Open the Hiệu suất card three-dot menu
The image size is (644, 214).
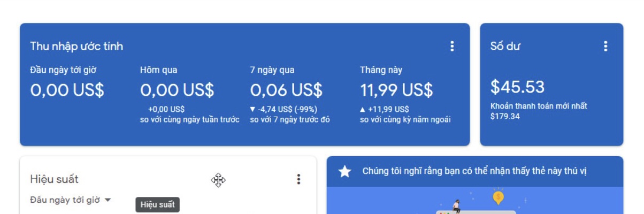pos(298,179)
